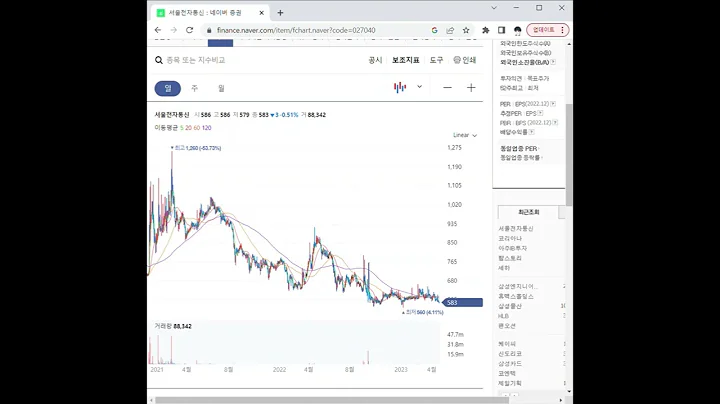Toggle the 20-day moving average

point(188,128)
